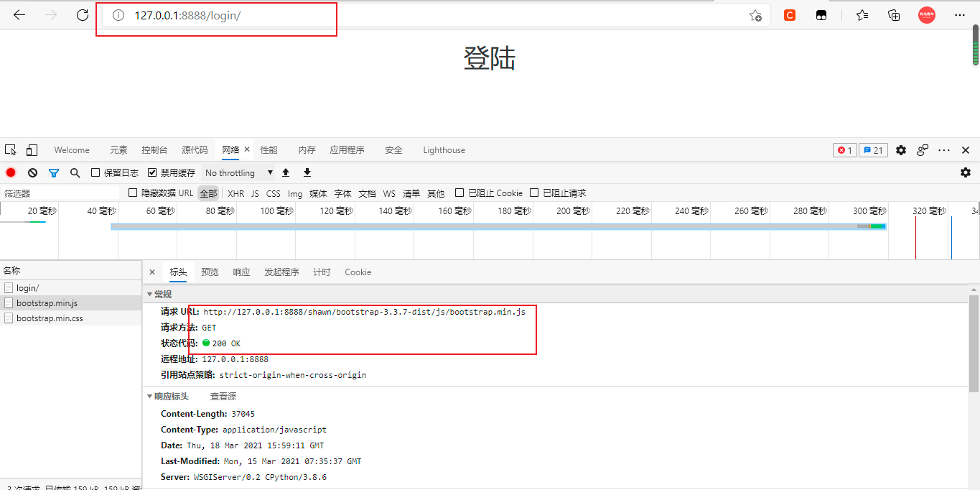Export the HAR file

(307, 172)
